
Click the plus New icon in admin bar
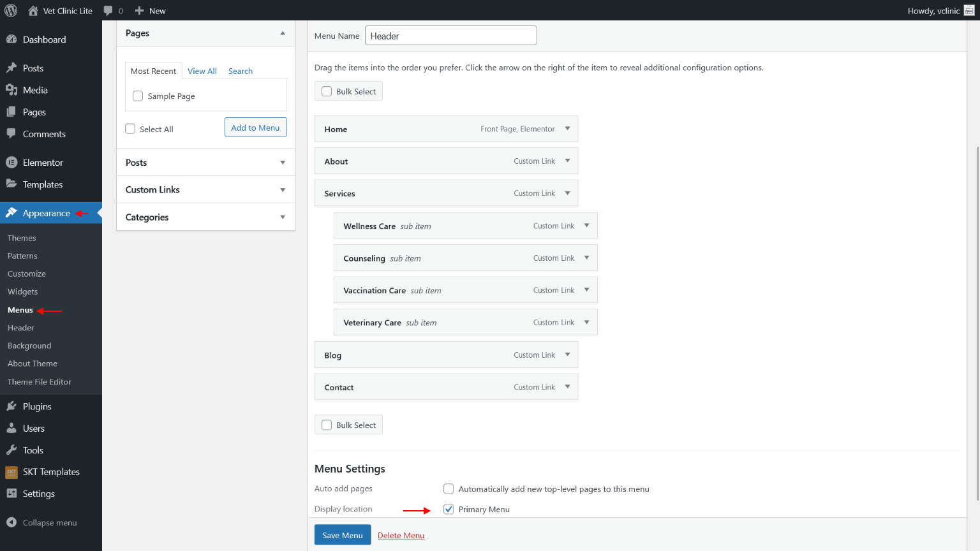coord(139,11)
